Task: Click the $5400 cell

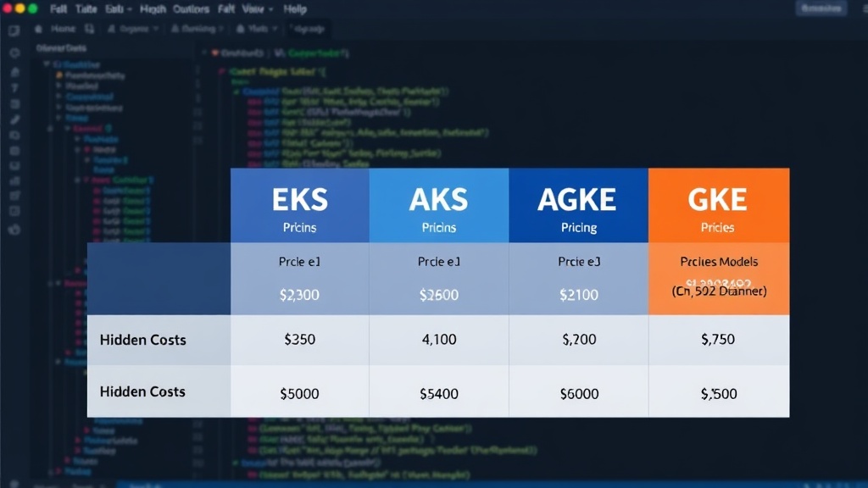Action: [439, 391]
